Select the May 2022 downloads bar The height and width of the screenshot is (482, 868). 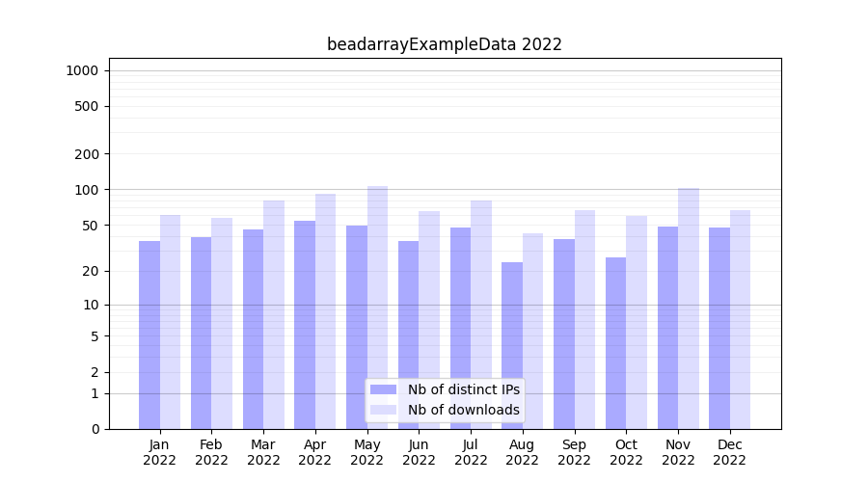(x=377, y=308)
